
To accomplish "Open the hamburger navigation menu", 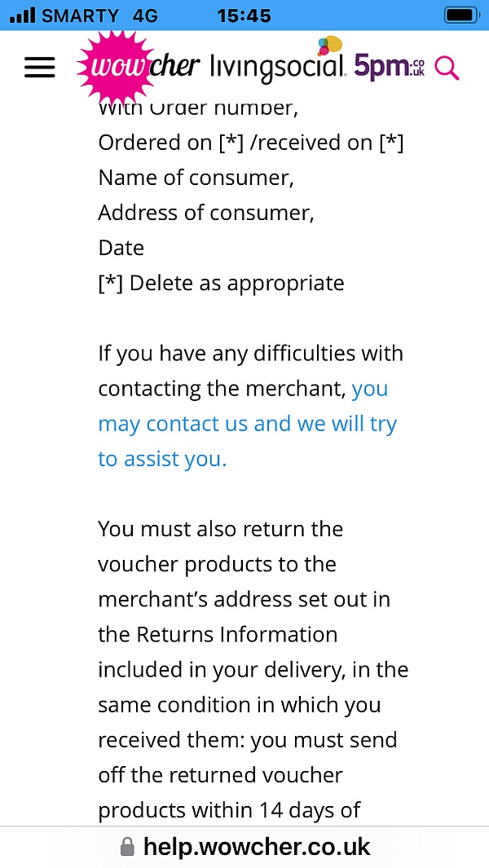I will [39, 68].
